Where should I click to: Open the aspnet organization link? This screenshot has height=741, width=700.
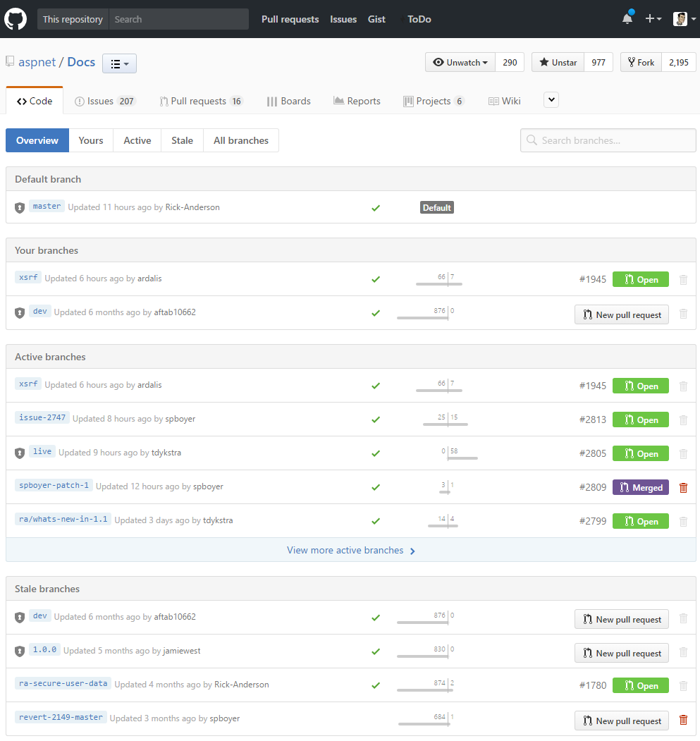tap(37, 62)
